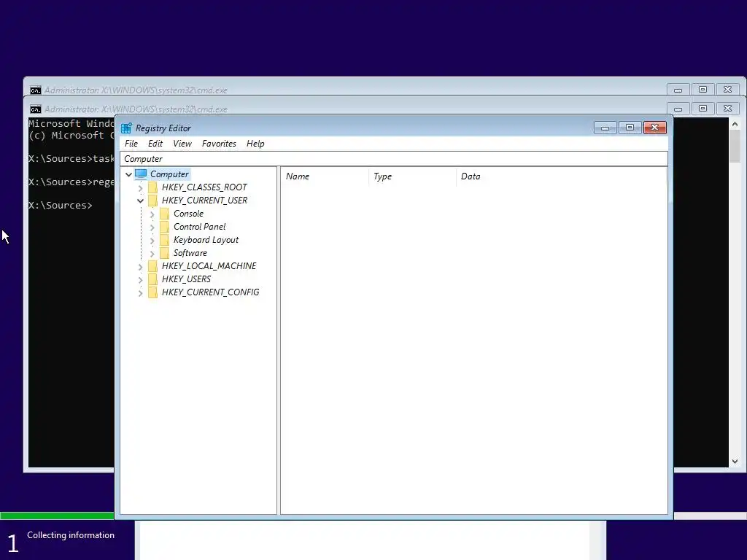Open the Favorites menu
Image resolution: width=747 pixels, height=560 pixels.
point(219,144)
